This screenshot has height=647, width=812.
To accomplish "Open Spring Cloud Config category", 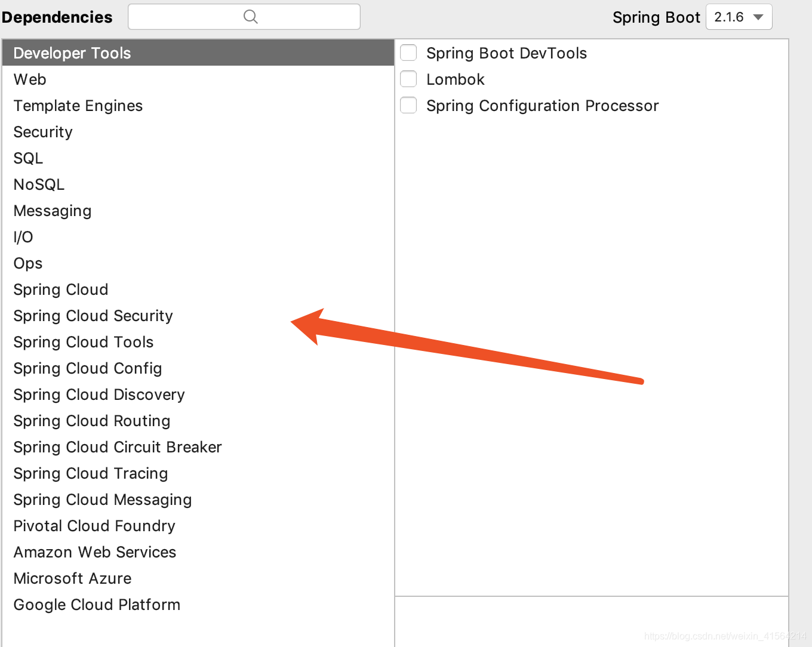I will pos(198,368).
